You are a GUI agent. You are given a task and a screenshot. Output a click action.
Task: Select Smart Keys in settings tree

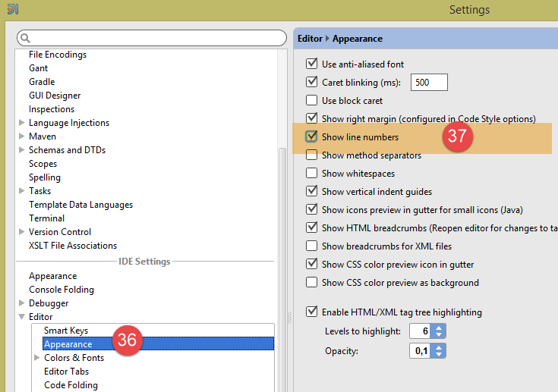pyautogui.click(x=66, y=331)
